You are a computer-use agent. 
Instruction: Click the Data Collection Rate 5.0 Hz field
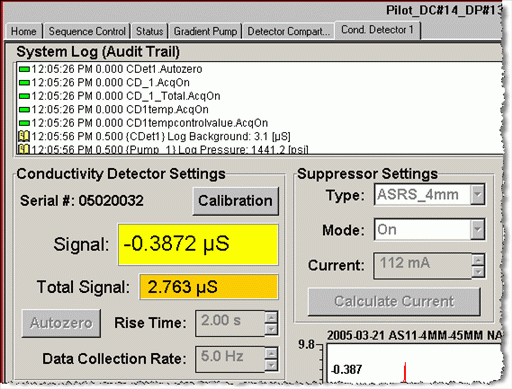coord(230,359)
